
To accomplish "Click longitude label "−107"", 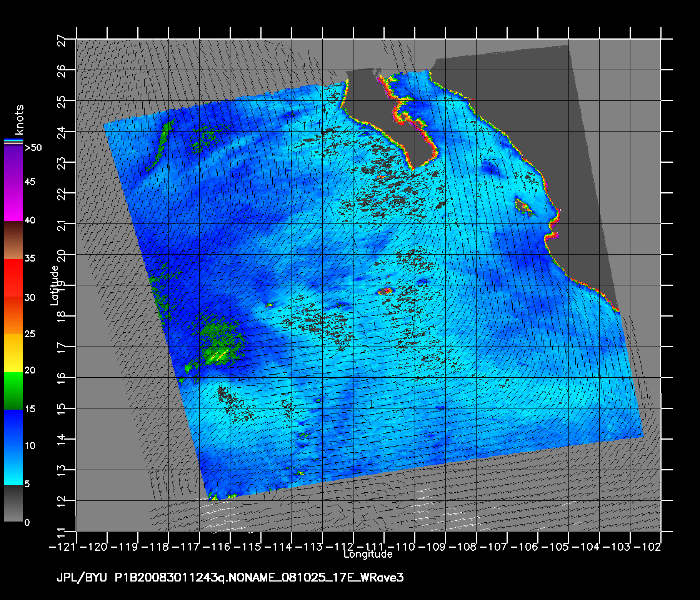I will [494, 547].
